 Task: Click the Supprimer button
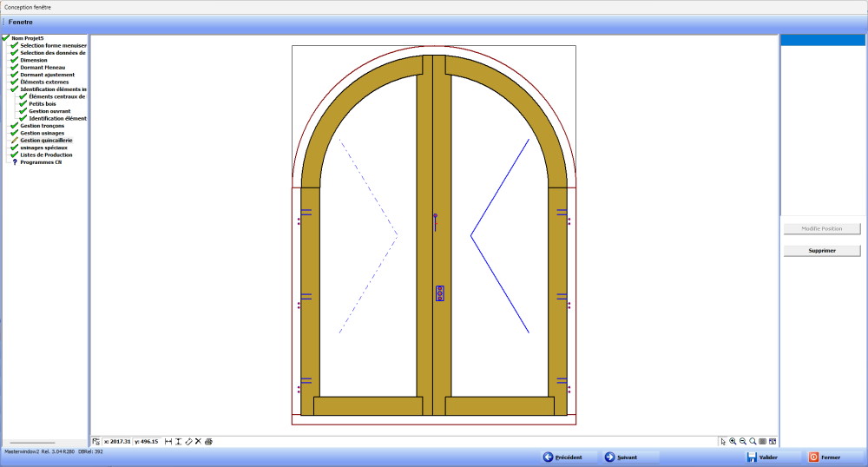point(822,251)
